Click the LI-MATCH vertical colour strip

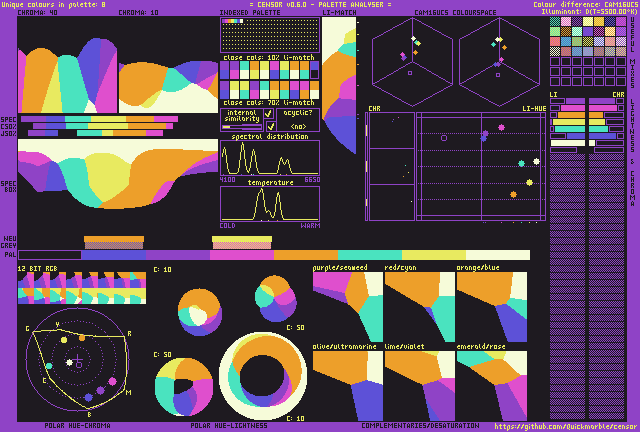click(x=339, y=85)
